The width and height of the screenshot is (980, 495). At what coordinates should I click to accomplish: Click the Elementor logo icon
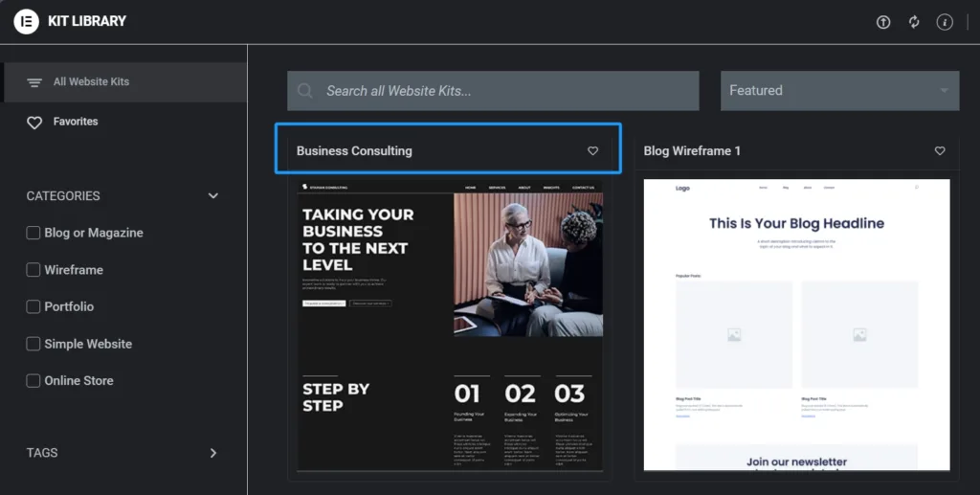(x=26, y=21)
